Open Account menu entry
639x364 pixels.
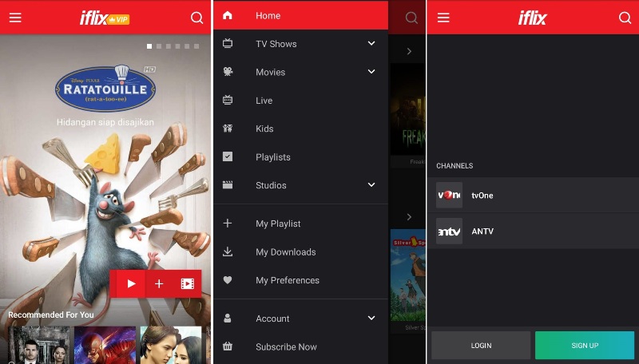(301, 318)
